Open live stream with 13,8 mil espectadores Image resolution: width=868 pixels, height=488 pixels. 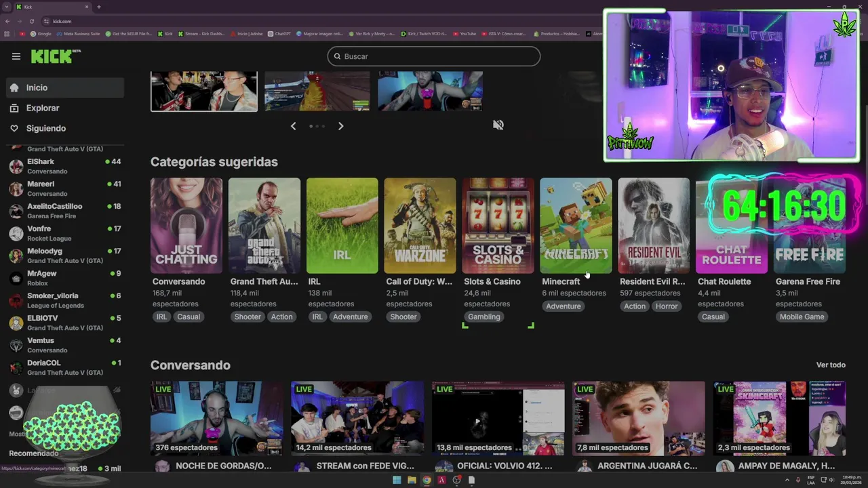coord(498,418)
